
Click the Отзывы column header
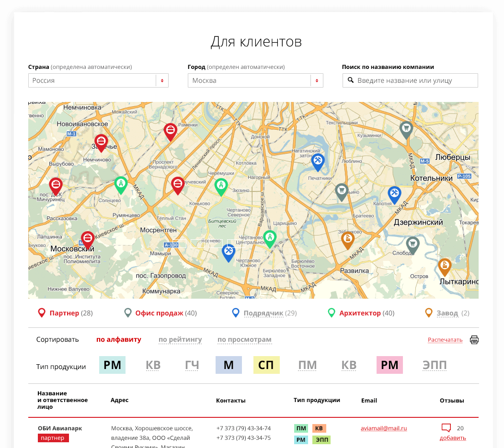(452, 401)
